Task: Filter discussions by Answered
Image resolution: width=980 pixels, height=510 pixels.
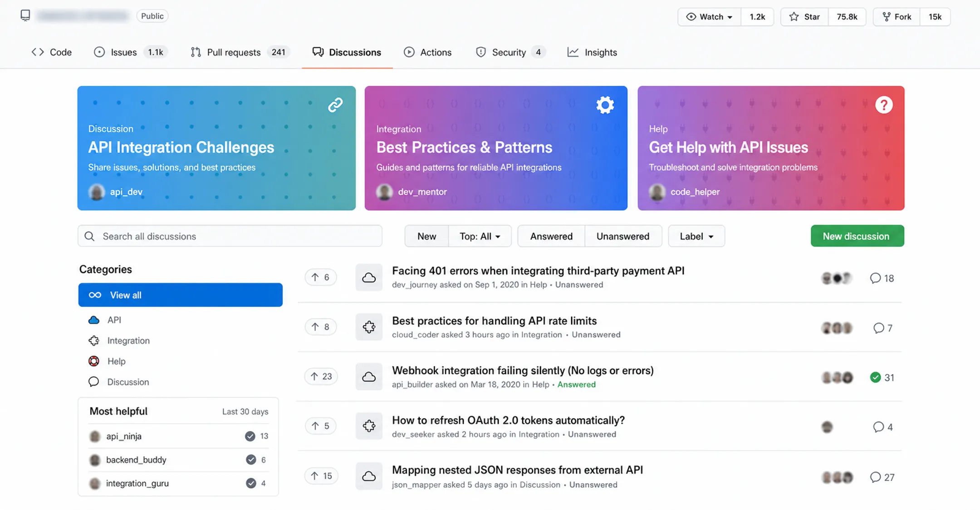Action: point(551,236)
